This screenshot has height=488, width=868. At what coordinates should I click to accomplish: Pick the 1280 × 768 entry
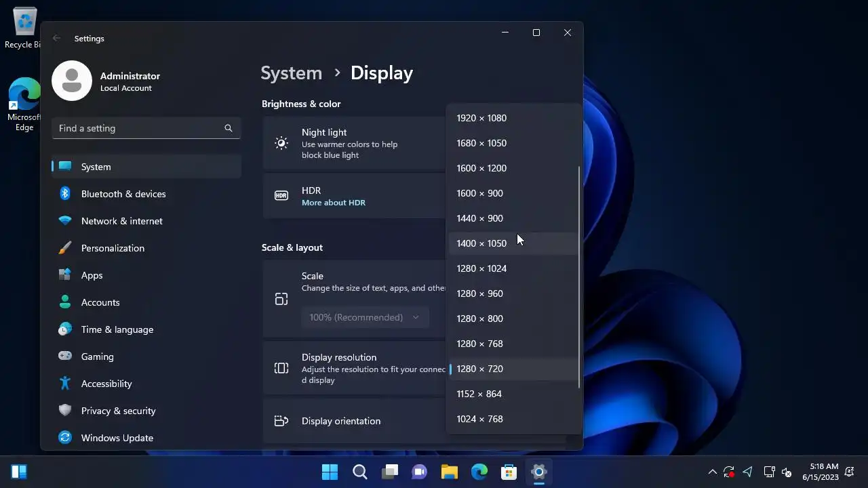pos(513,344)
